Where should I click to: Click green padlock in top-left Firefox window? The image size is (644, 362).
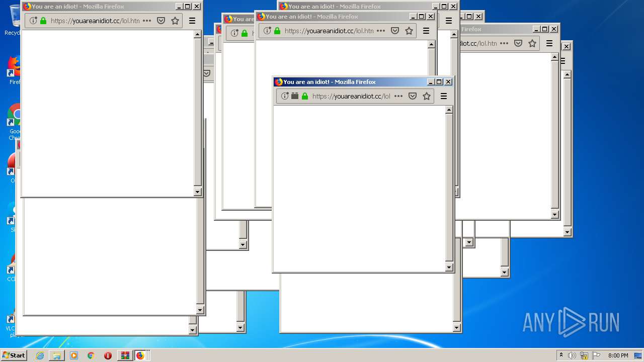[x=43, y=21]
